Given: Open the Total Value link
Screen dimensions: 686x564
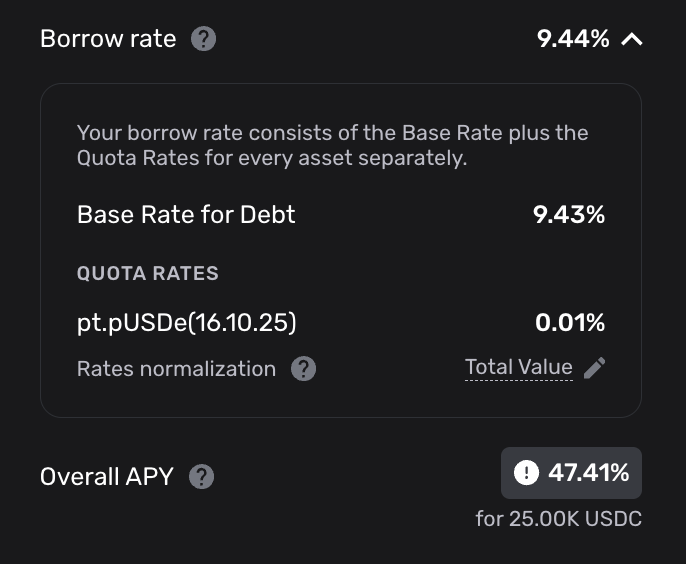Looking at the screenshot, I should tap(519, 368).
